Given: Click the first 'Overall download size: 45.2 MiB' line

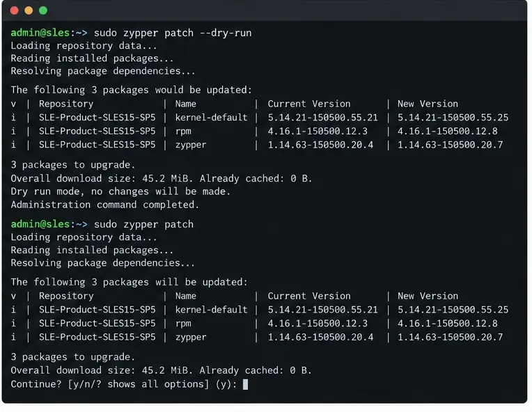Looking at the screenshot, I should [162, 178].
